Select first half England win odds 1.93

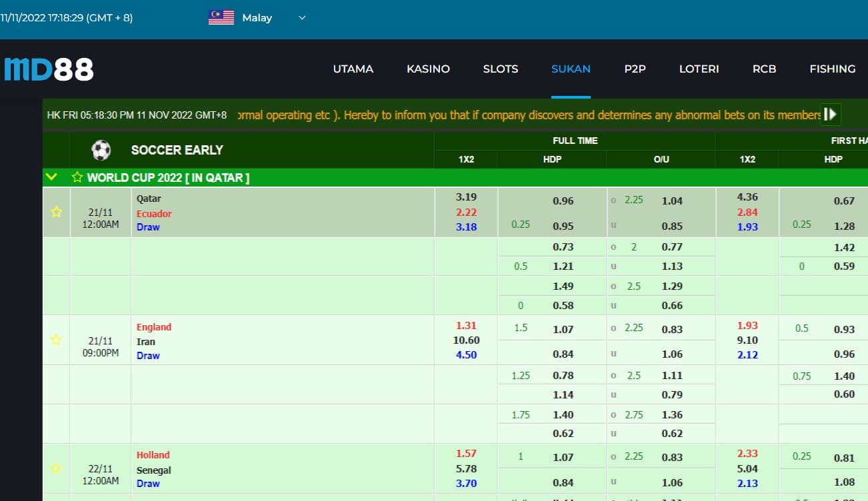tap(747, 326)
